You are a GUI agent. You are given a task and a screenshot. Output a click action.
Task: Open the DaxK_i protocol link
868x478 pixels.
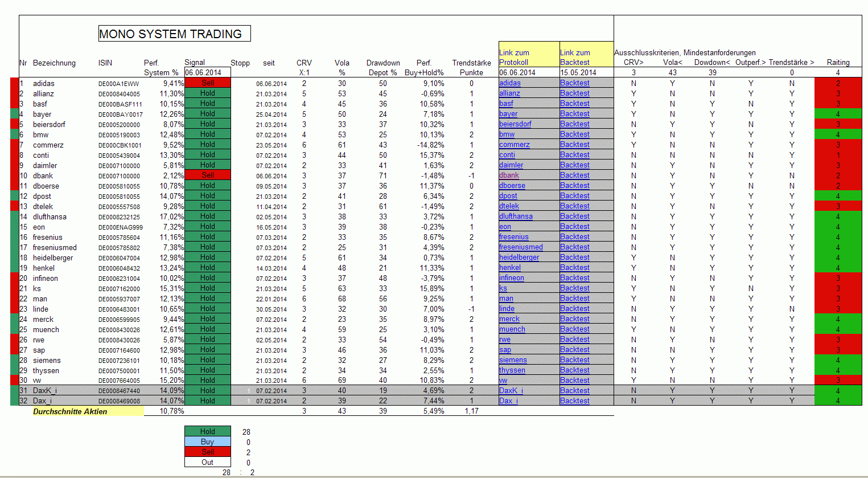tap(511, 391)
